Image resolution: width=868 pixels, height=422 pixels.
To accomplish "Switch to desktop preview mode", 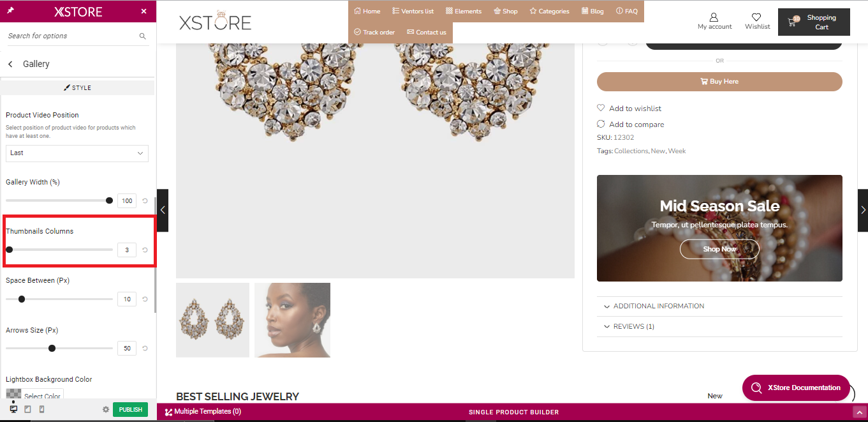I will click(13, 409).
